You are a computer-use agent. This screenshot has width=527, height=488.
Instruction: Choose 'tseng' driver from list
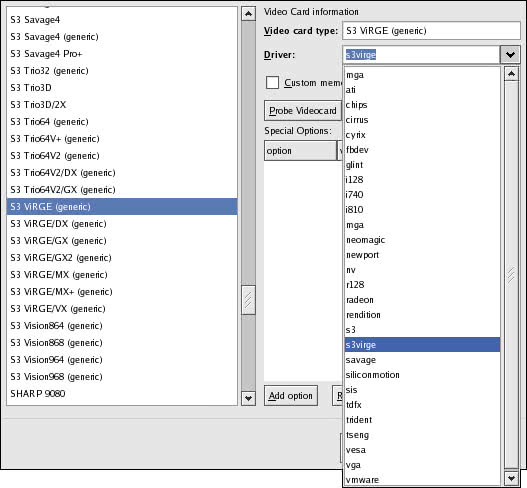coord(422,435)
